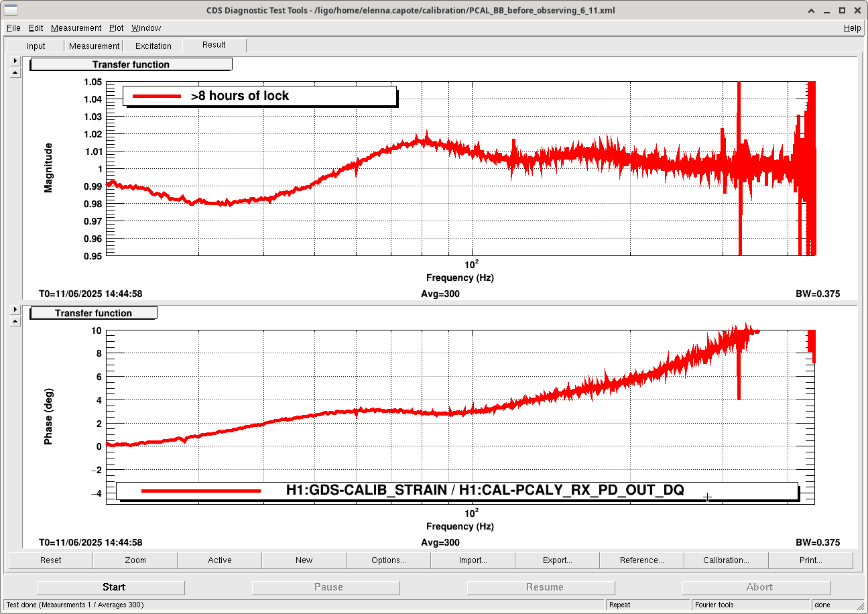Click the bottom plot's 'Frequency (Hz)' axis label
The width and height of the screenshot is (868, 614).
pyautogui.click(x=460, y=526)
